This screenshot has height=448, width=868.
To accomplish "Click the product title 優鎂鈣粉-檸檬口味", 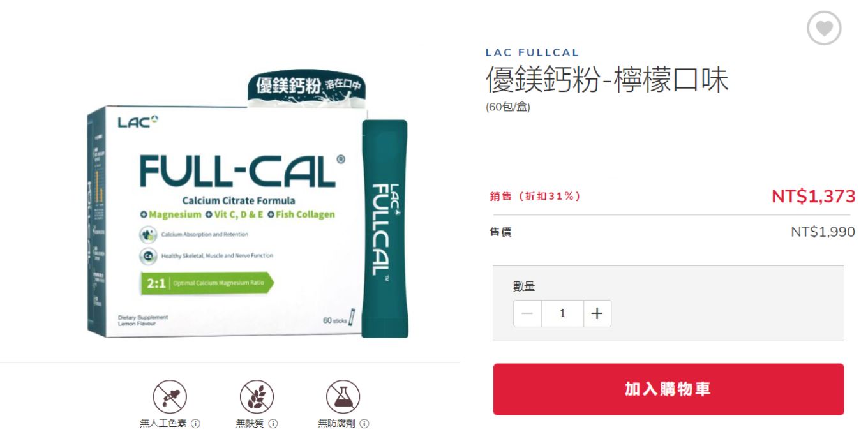I will (607, 80).
